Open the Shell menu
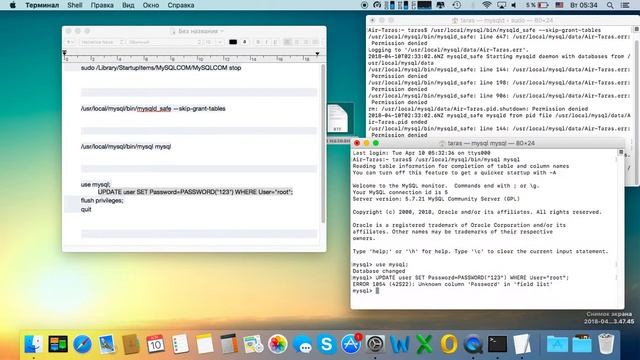Viewport: 640px width, 360px height. [x=75, y=5]
